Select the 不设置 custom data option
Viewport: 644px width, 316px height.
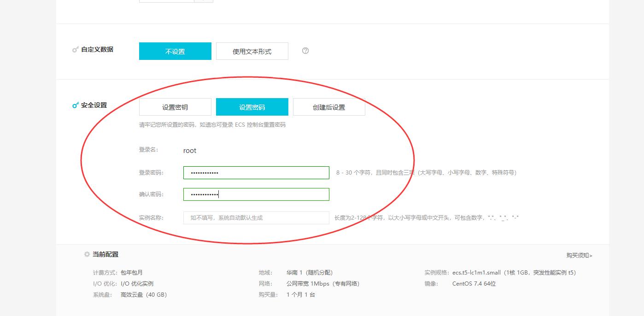(x=175, y=51)
